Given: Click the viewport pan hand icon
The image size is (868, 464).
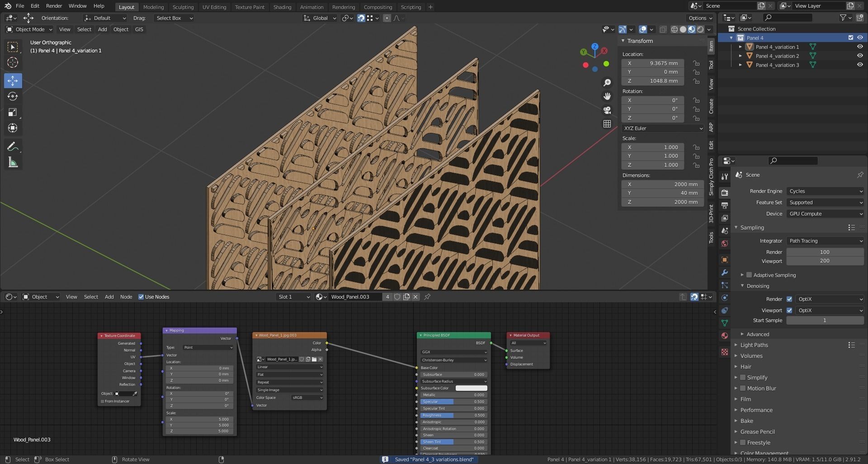Looking at the screenshot, I should tap(607, 96).
